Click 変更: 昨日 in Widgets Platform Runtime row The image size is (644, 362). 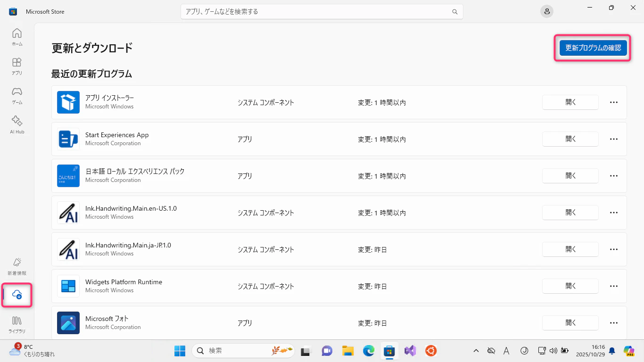click(372, 287)
